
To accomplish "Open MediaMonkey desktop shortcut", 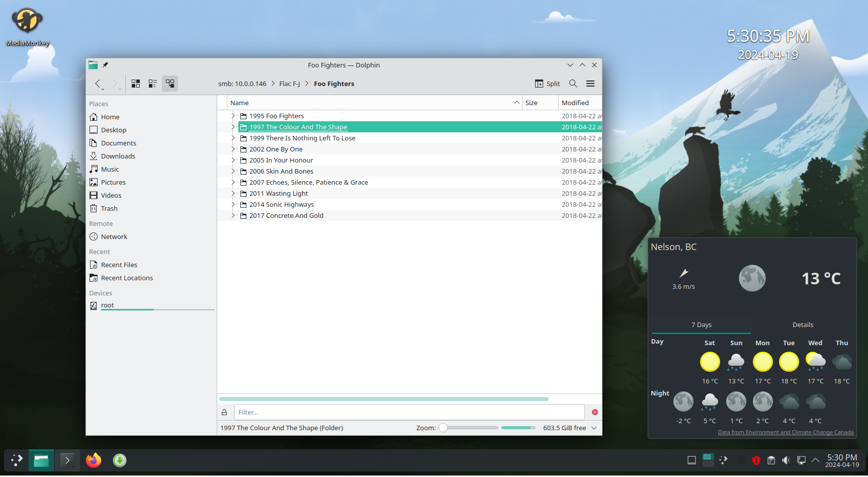I will [27, 28].
